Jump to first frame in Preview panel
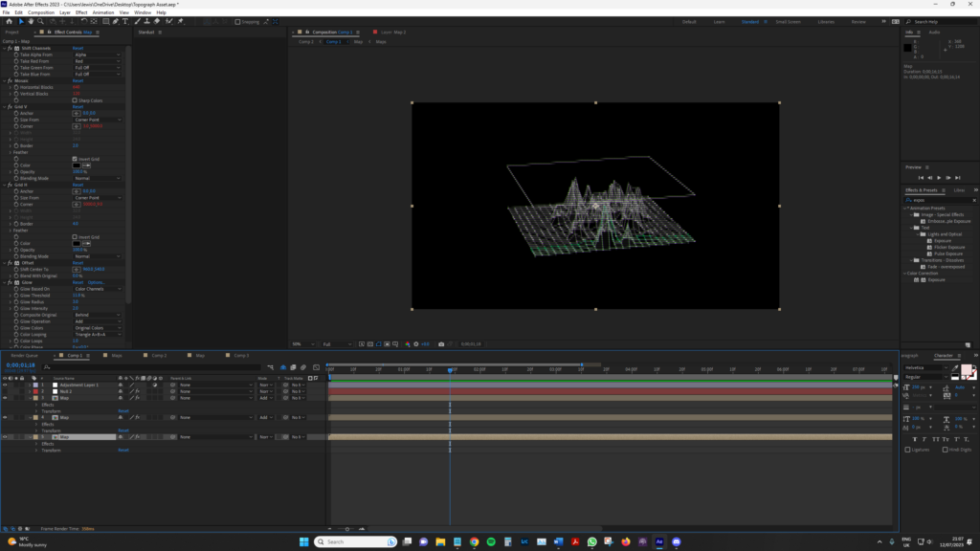Image resolution: width=980 pixels, height=551 pixels. click(921, 177)
